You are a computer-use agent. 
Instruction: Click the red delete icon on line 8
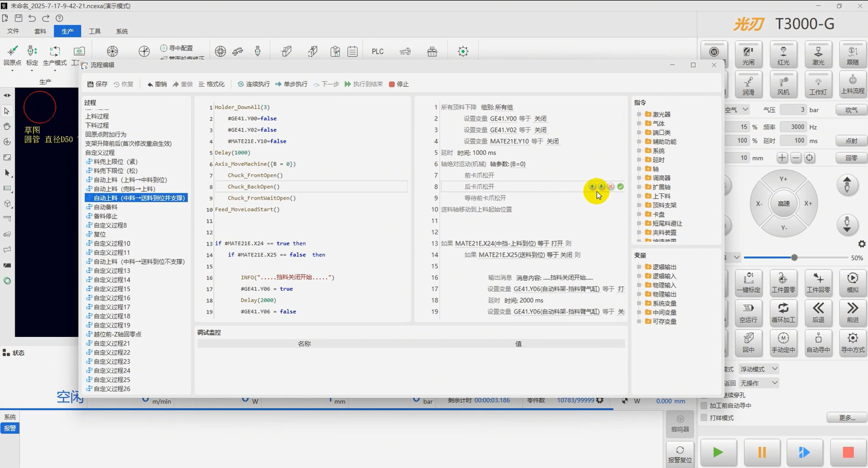pyautogui.click(x=611, y=186)
